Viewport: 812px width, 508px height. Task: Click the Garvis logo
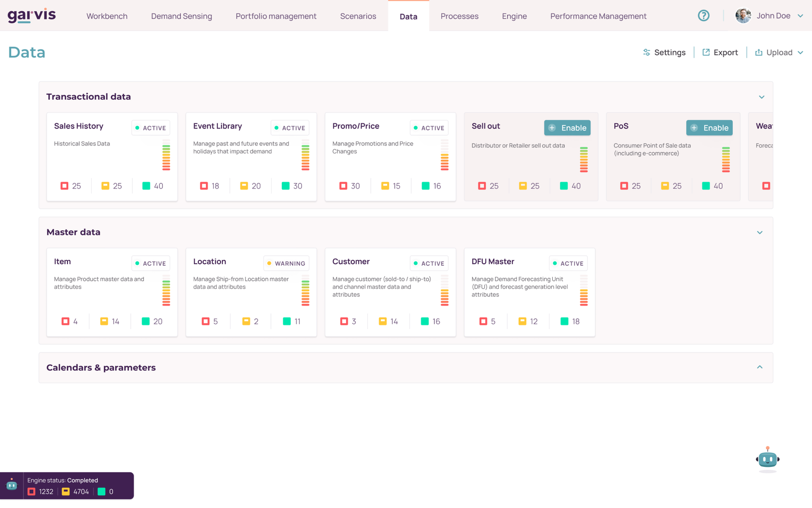(x=32, y=16)
